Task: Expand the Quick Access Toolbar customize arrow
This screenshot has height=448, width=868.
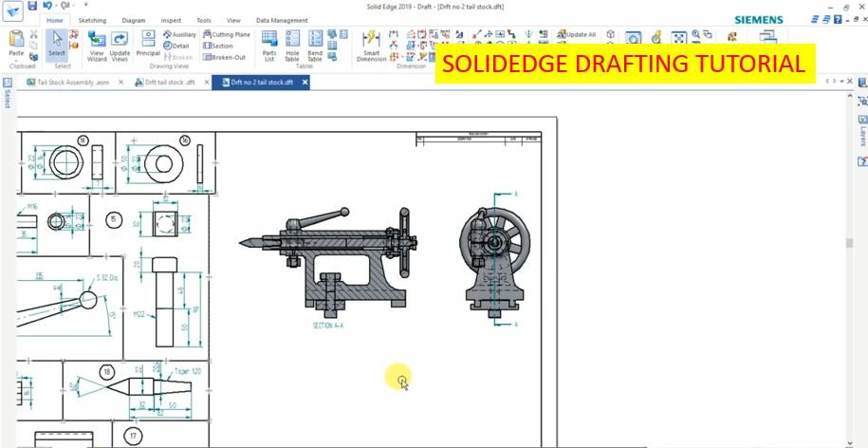Action: pos(85,6)
